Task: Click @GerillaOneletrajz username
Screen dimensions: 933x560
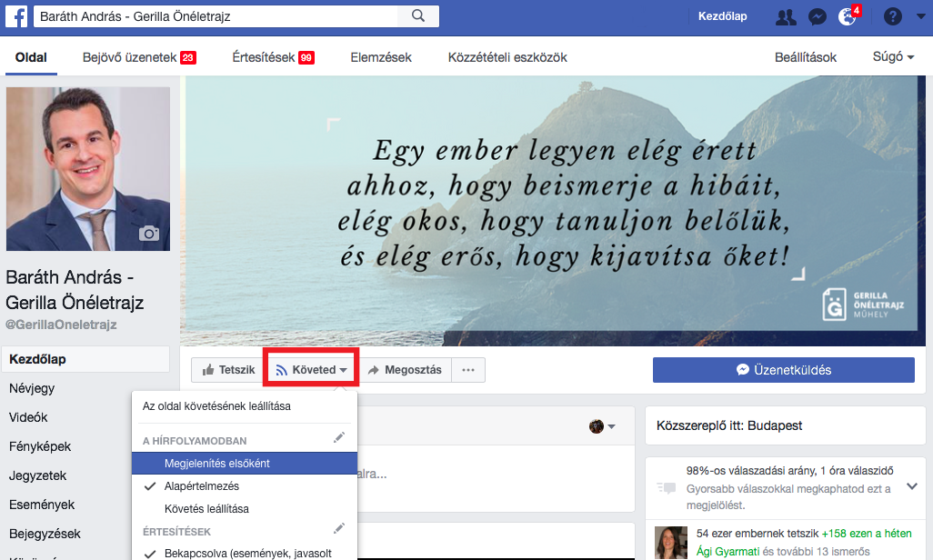Action: 61,325
